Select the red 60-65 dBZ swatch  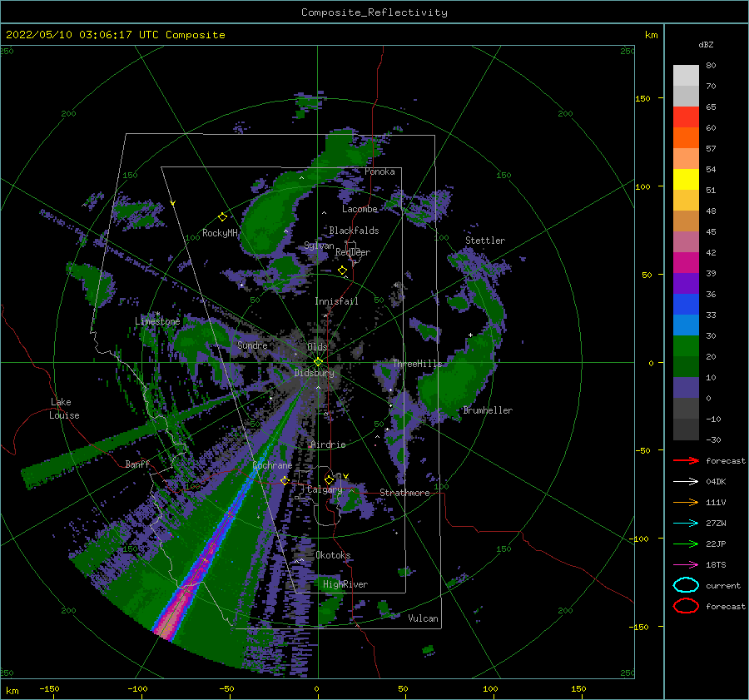click(x=686, y=117)
